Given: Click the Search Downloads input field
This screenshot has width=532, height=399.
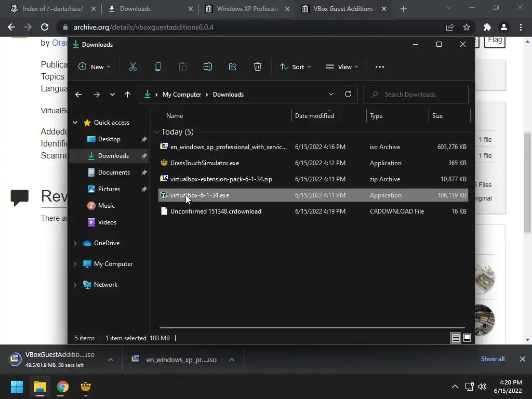Looking at the screenshot, I should pos(416,95).
